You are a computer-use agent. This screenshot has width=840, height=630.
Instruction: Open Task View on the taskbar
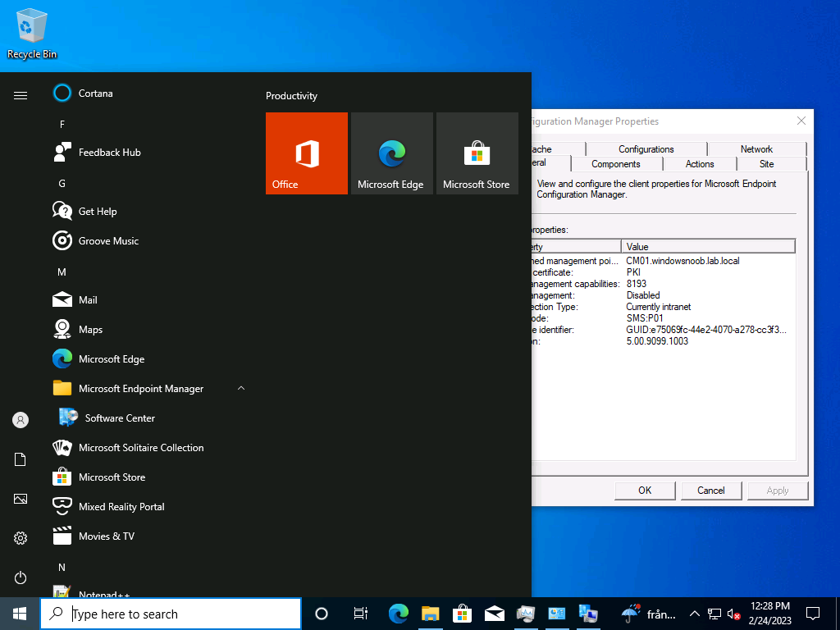point(361,614)
